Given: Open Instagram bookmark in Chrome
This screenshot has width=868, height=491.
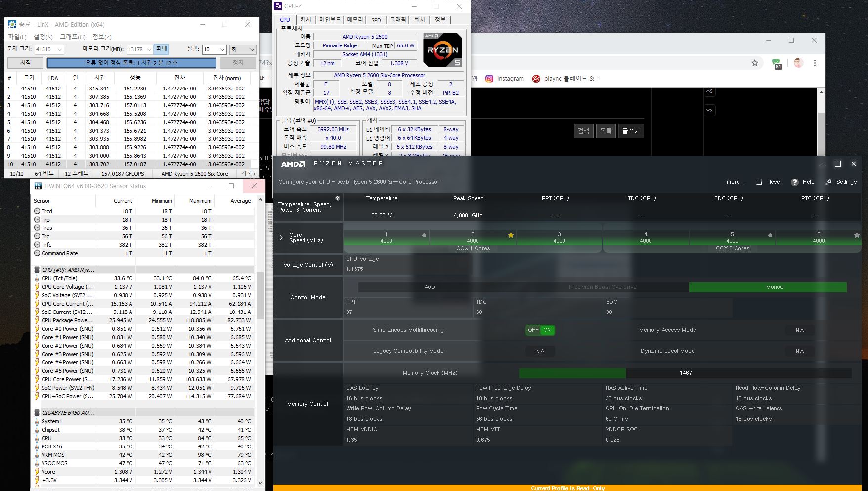Looking at the screenshot, I should click(505, 78).
